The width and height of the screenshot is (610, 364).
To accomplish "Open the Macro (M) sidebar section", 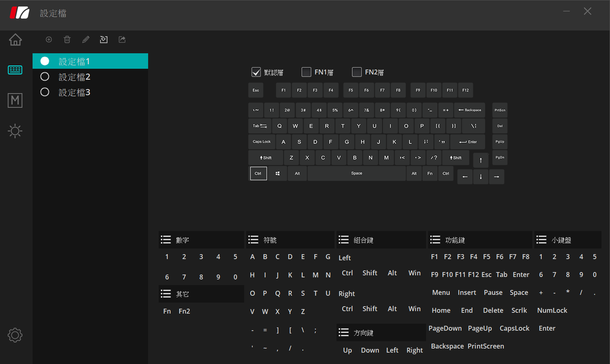I will click(15, 100).
